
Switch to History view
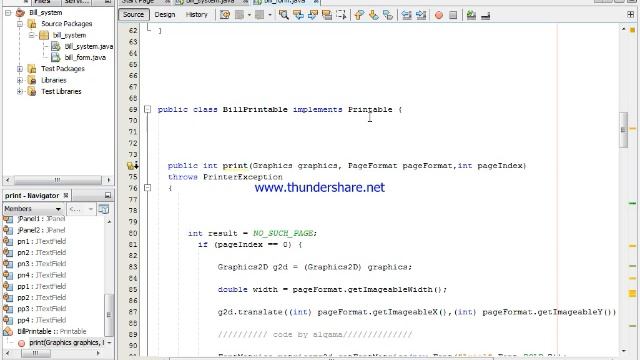tap(196, 15)
